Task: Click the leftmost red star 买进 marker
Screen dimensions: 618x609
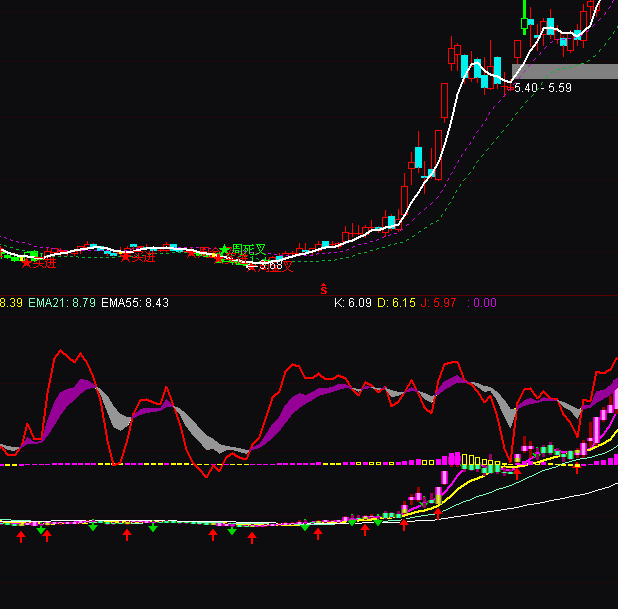Action: 27,262
